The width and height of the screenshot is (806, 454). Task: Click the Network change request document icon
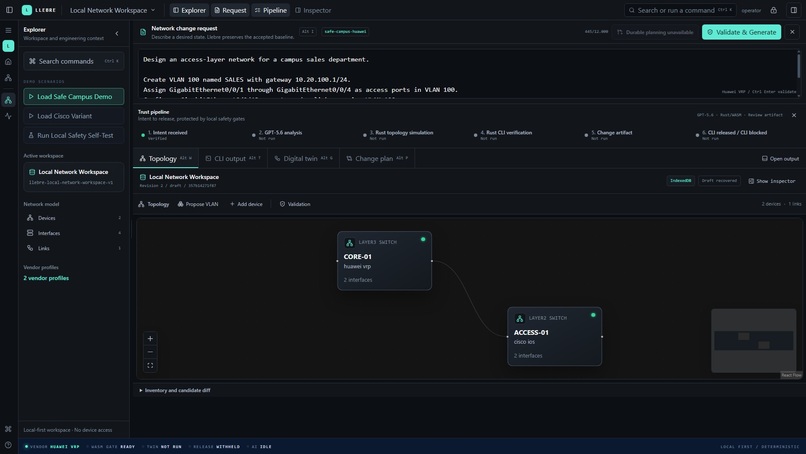pos(143,32)
